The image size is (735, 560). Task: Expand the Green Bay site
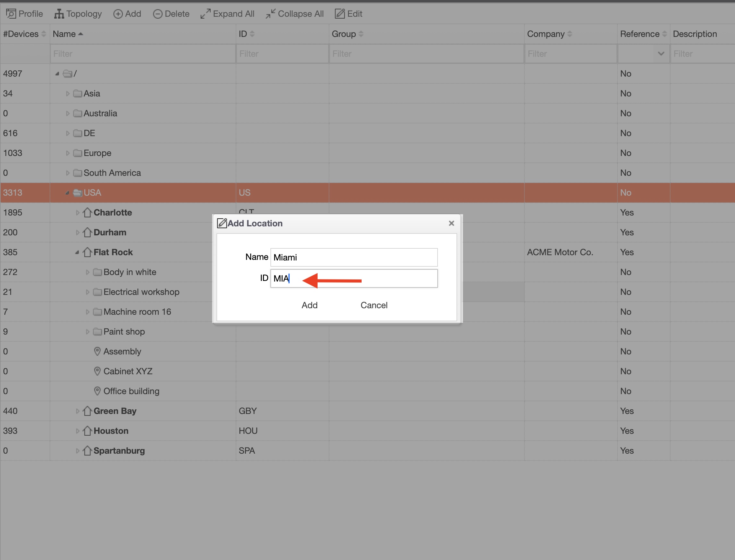(77, 411)
